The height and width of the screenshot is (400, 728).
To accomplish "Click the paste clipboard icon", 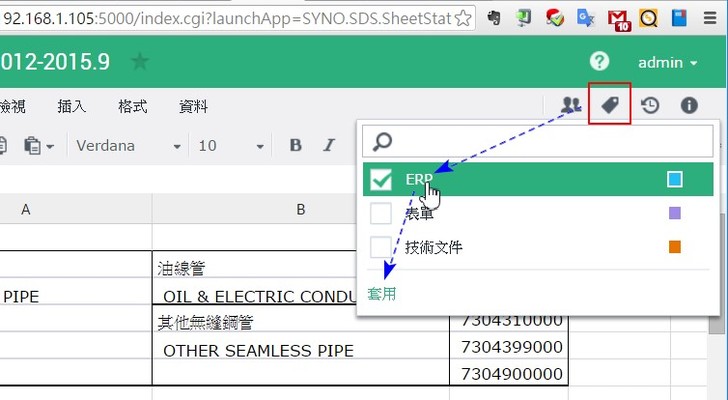I will 32,146.
